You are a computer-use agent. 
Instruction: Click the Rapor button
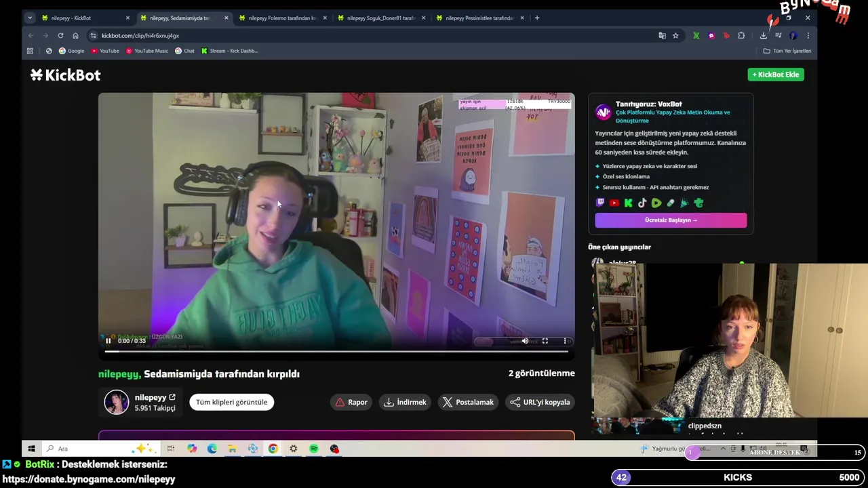(x=351, y=402)
